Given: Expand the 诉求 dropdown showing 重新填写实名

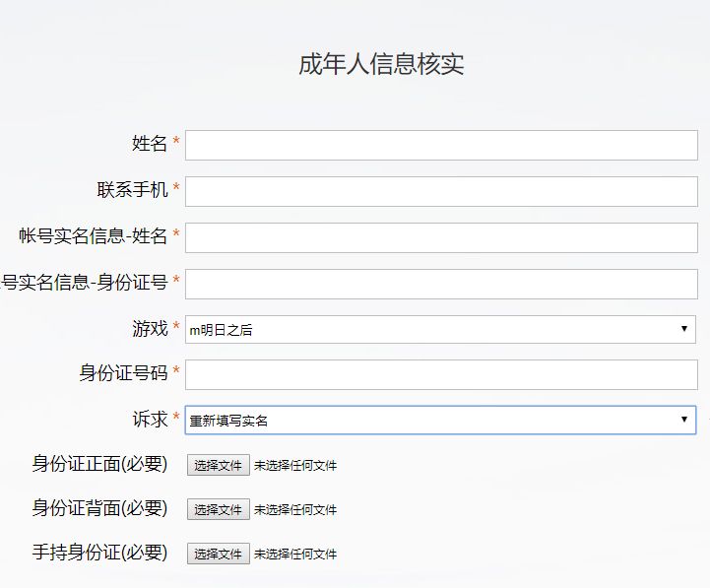Looking at the screenshot, I should pyautogui.click(x=440, y=421).
